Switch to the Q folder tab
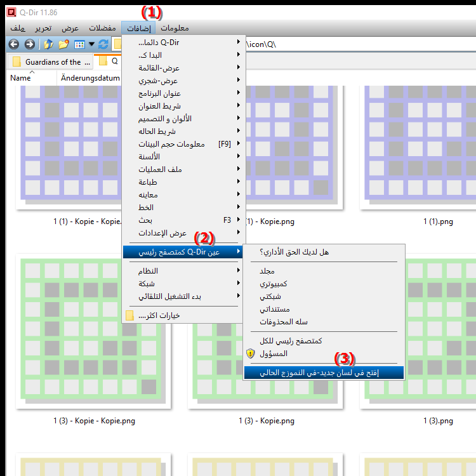This screenshot has width=476, height=476. pos(108,61)
